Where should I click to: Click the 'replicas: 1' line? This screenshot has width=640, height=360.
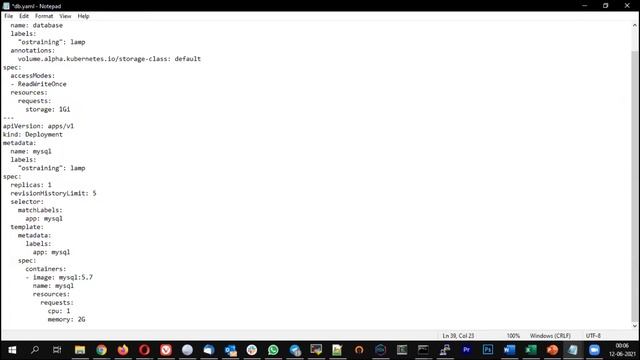31,184
